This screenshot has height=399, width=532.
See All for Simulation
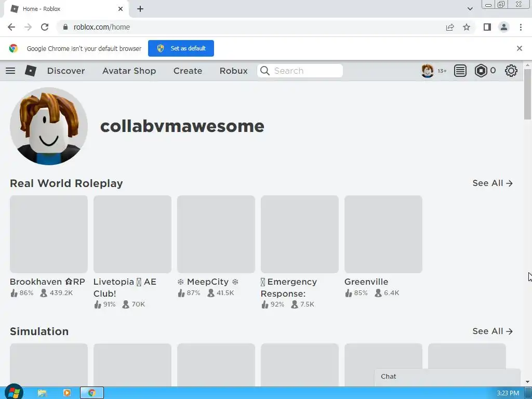coord(493,331)
